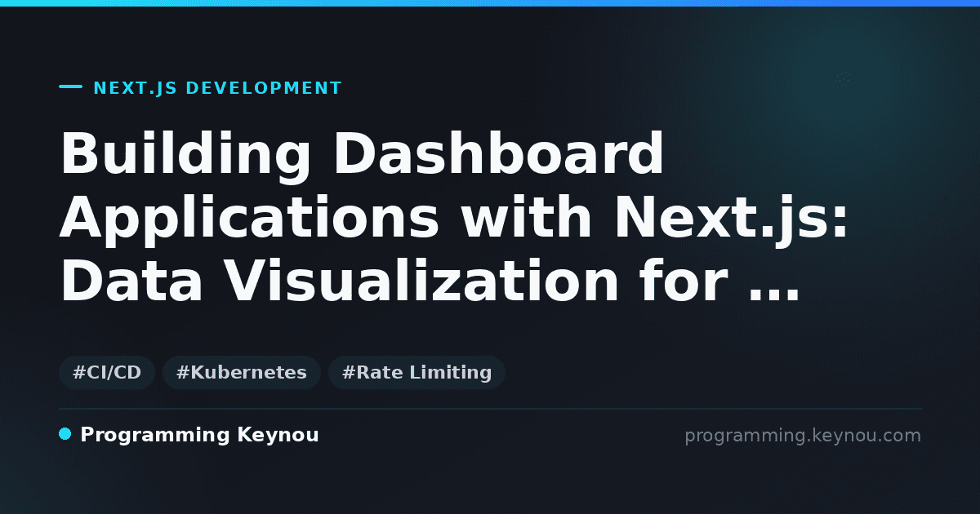Image resolution: width=980 pixels, height=514 pixels.
Task: Click the NEXT.JS DEVELOPMENT category label
Action: (x=217, y=88)
